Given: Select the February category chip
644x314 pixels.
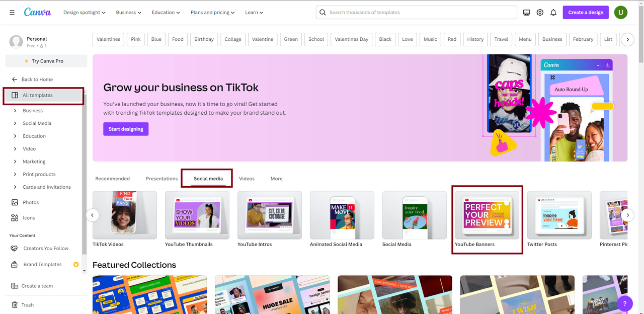Looking at the screenshot, I should click(x=583, y=39).
